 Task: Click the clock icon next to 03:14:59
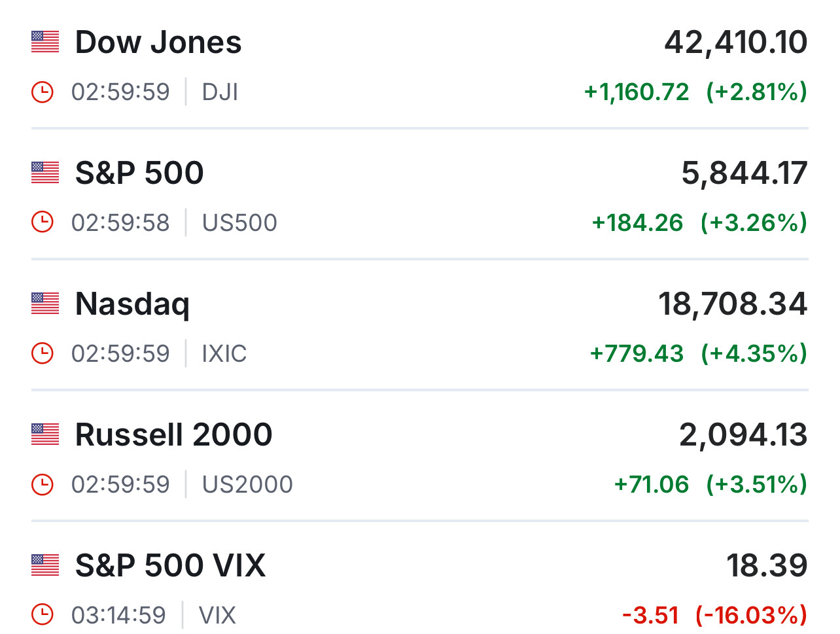[x=43, y=615]
